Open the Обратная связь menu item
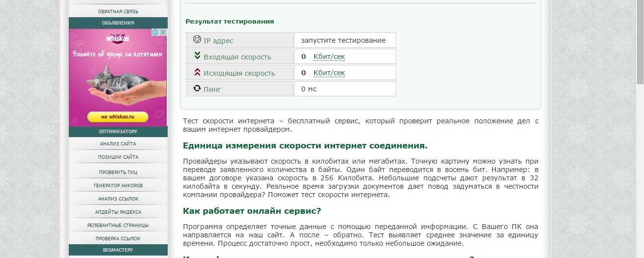Image resolution: width=644 pixels, height=258 pixels. pyautogui.click(x=118, y=11)
